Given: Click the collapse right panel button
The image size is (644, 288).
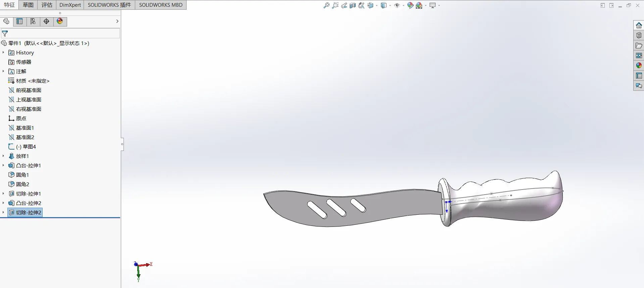Looking at the screenshot, I should point(611,5).
